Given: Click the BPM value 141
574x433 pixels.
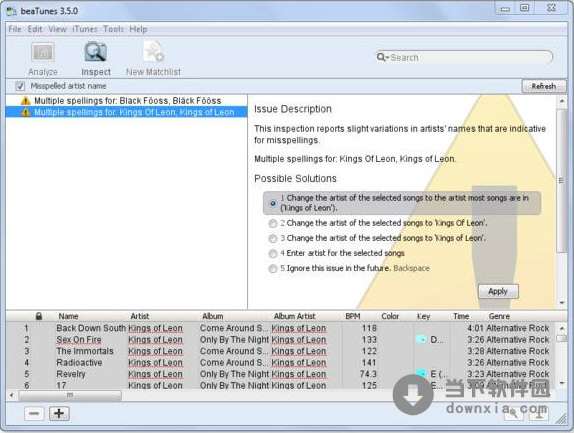Looking at the screenshot, I should click(x=369, y=362).
